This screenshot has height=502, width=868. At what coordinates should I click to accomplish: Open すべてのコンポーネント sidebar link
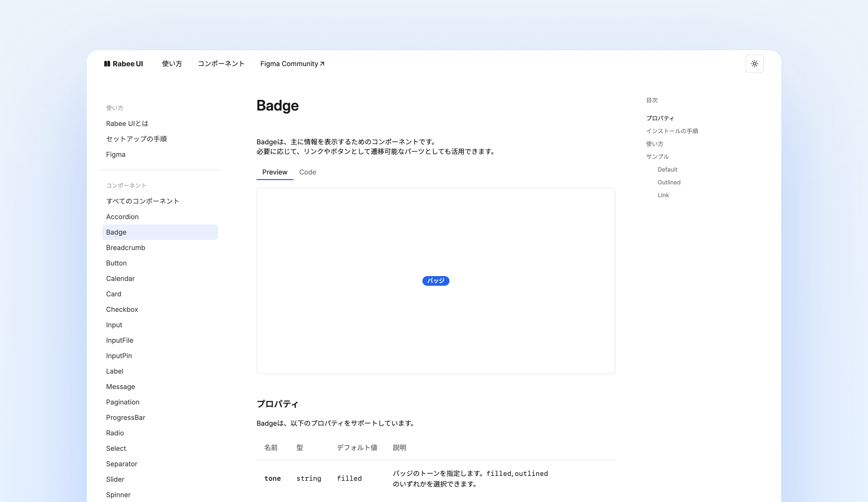pyautogui.click(x=143, y=201)
